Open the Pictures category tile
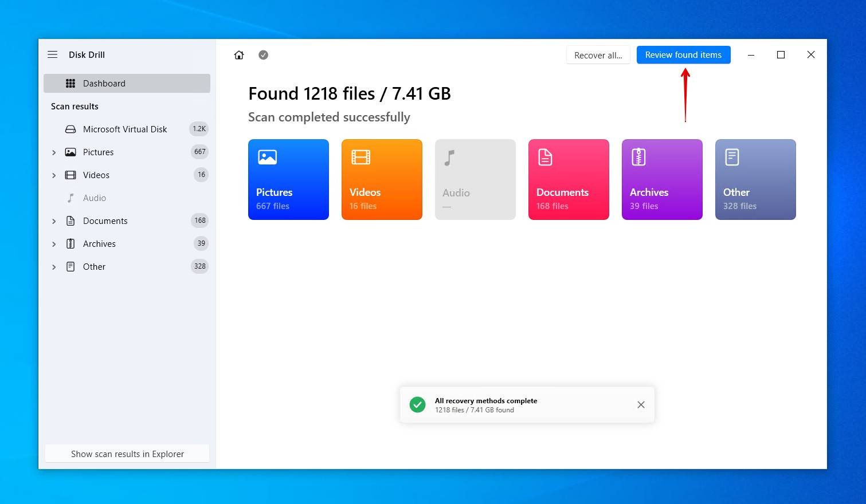Image resolution: width=866 pixels, height=504 pixels. pos(288,179)
